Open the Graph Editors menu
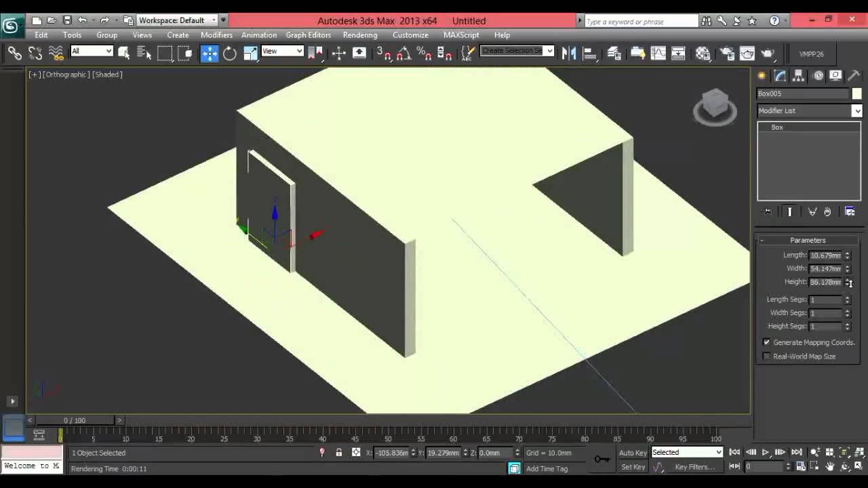The width and height of the screenshot is (868, 488). click(x=308, y=35)
